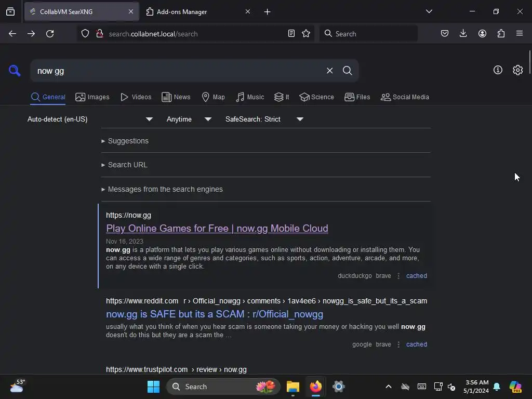532x399 pixels.
Task: Open the 3:56 AM clock and calendar
Action: click(x=476, y=387)
